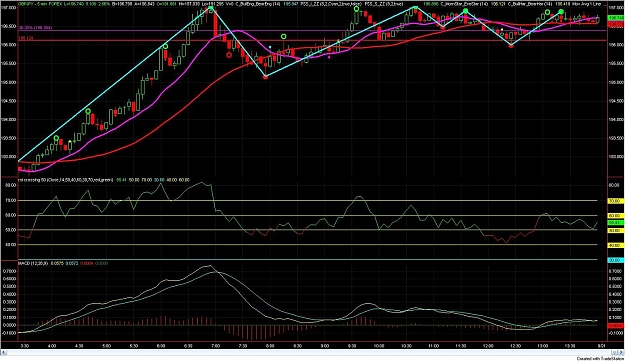This screenshot has width=625, height=361.
Task: Select the C_BullHar_BearHar (14) indicator label
Action: (x=530, y=4)
